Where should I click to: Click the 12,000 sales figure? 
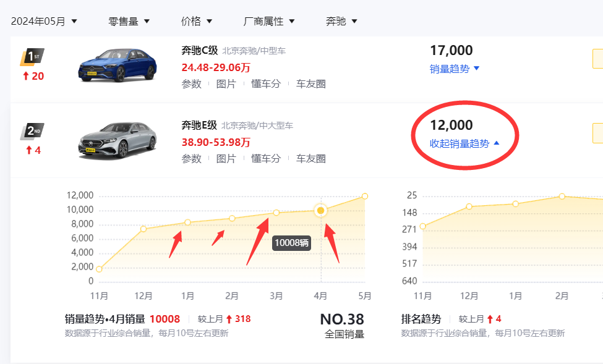451,125
